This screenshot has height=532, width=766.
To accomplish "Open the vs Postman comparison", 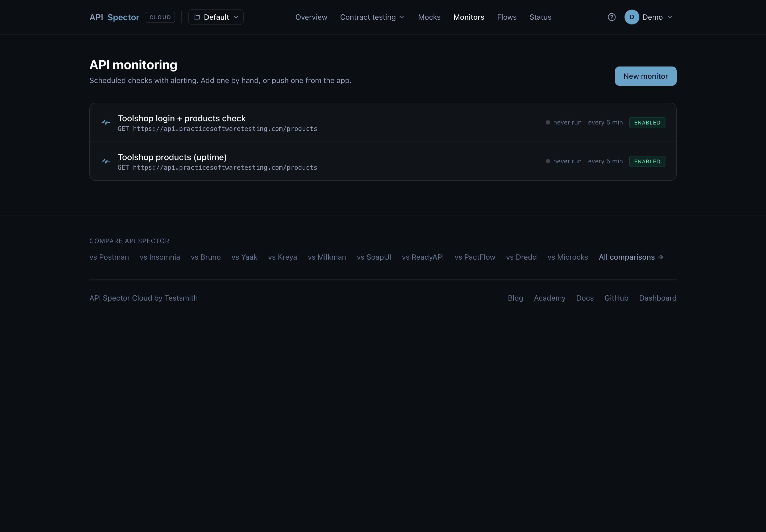I will pos(109,257).
